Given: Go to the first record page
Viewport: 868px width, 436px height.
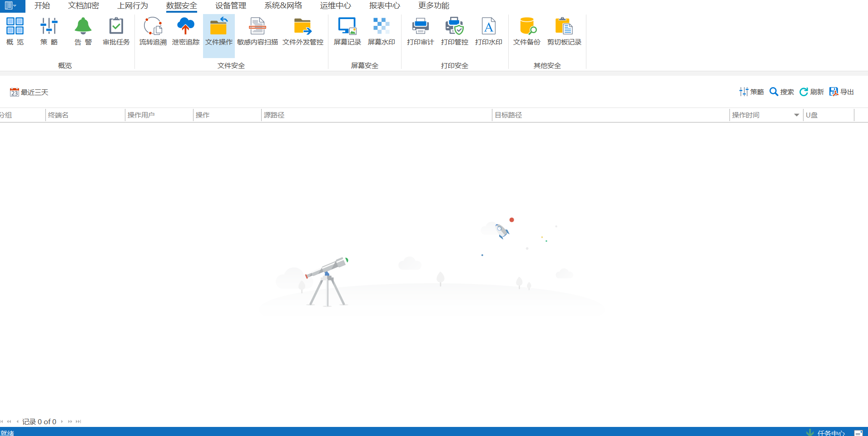Looking at the screenshot, I should click(2, 421).
